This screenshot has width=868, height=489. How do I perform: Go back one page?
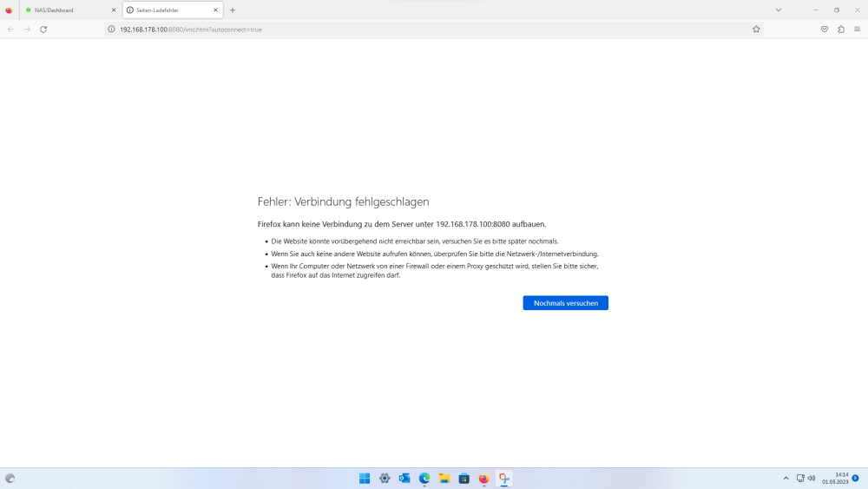click(11, 30)
